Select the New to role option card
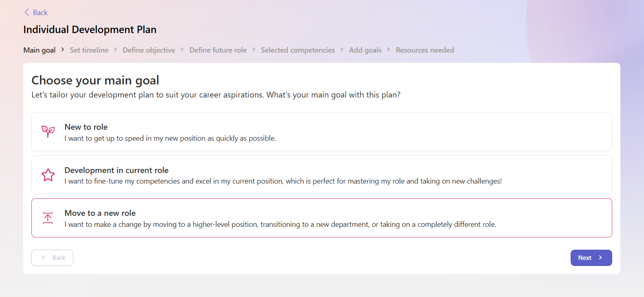Viewport: 644px width, 297px height. pyautogui.click(x=322, y=132)
